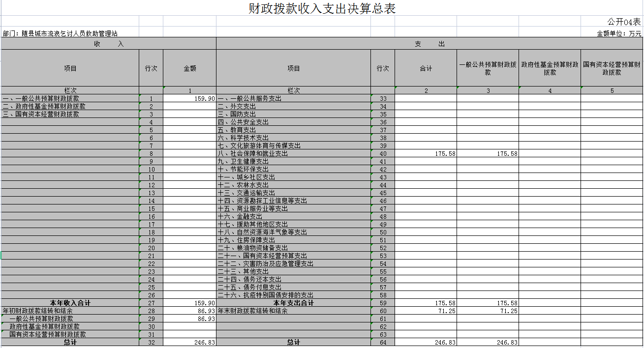Click the "收入" section header
644x348 pixels.
coord(109,44)
